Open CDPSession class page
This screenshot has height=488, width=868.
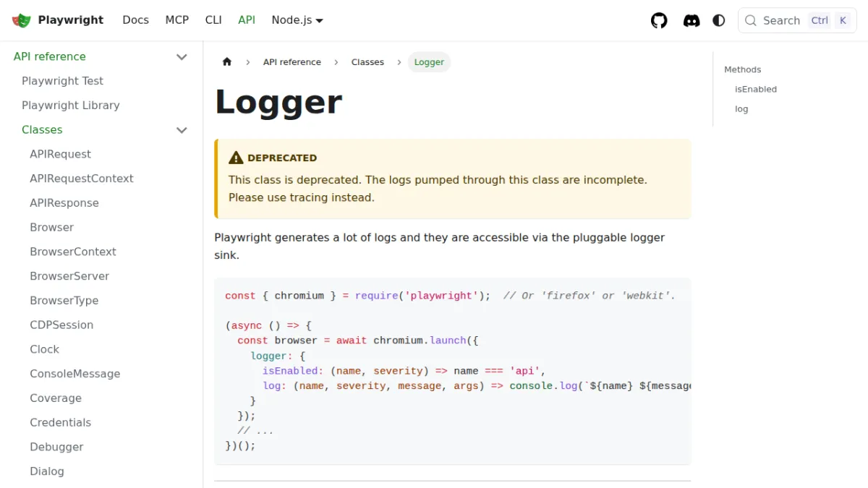(61, 325)
